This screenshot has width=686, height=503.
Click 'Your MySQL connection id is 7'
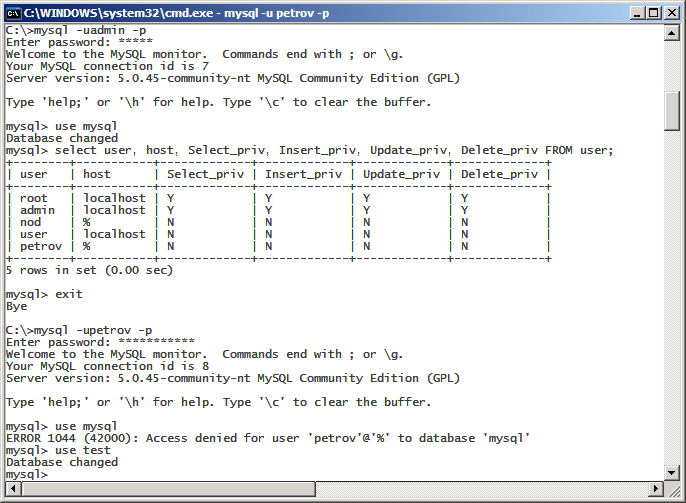pyautogui.click(x=108, y=66)
